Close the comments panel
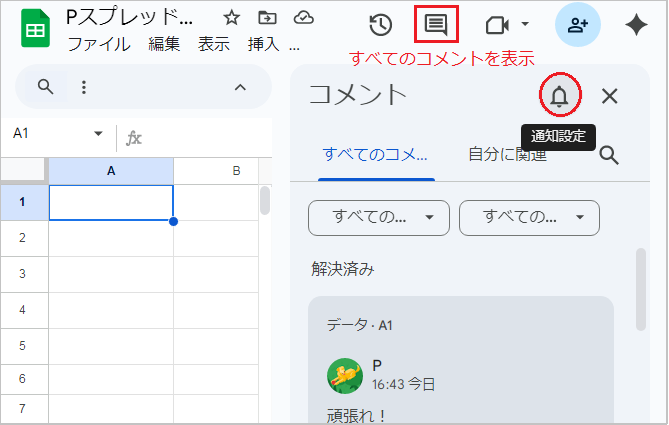The image size is (669, 425). 610,96
